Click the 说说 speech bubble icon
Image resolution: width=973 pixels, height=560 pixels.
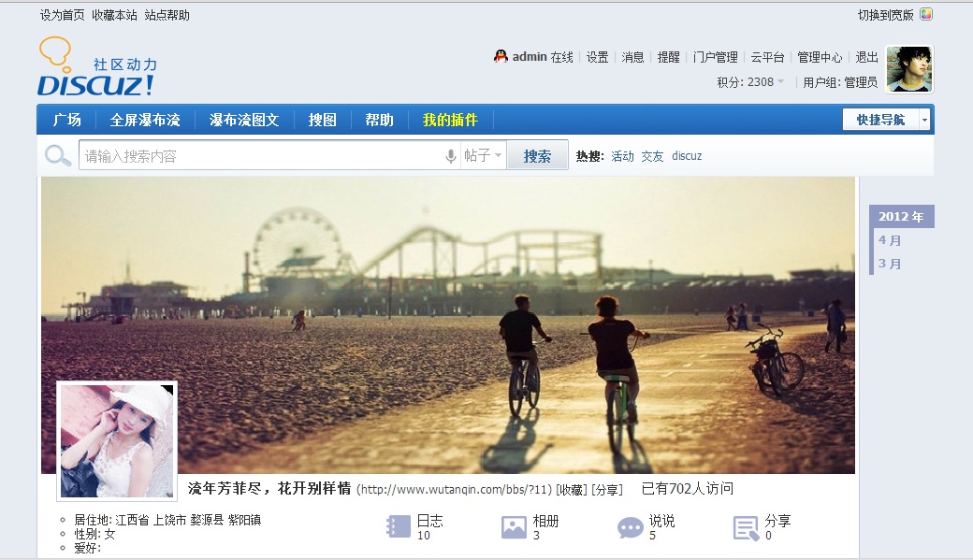coord(630,528)
